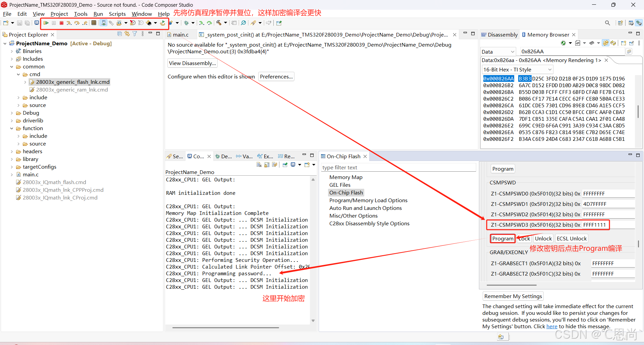Switch to the Variables tab

pos(245,156)
